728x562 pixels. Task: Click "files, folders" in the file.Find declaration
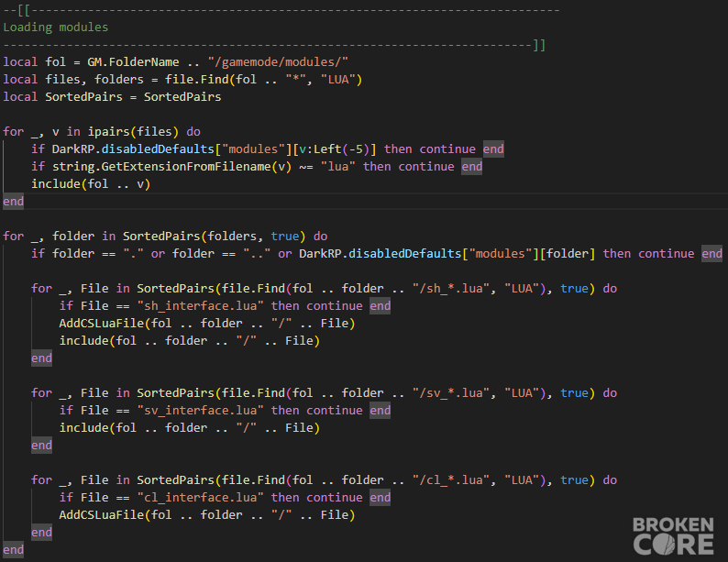coord(94,80)
